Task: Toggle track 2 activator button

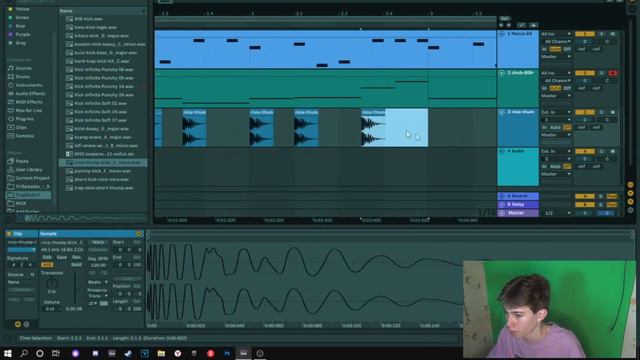Action: pyautogui.click(x=584, y=73)
